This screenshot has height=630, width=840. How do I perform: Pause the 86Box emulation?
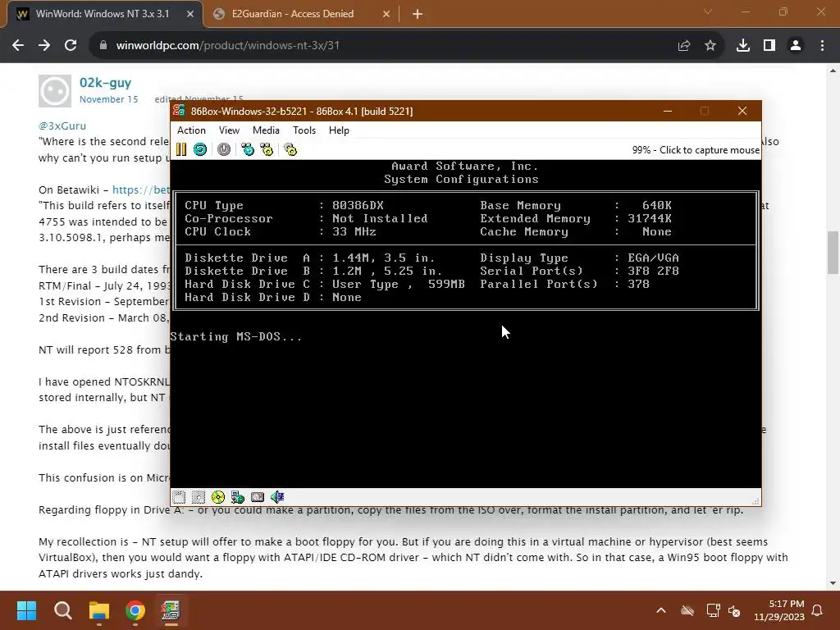coord(181,149)
